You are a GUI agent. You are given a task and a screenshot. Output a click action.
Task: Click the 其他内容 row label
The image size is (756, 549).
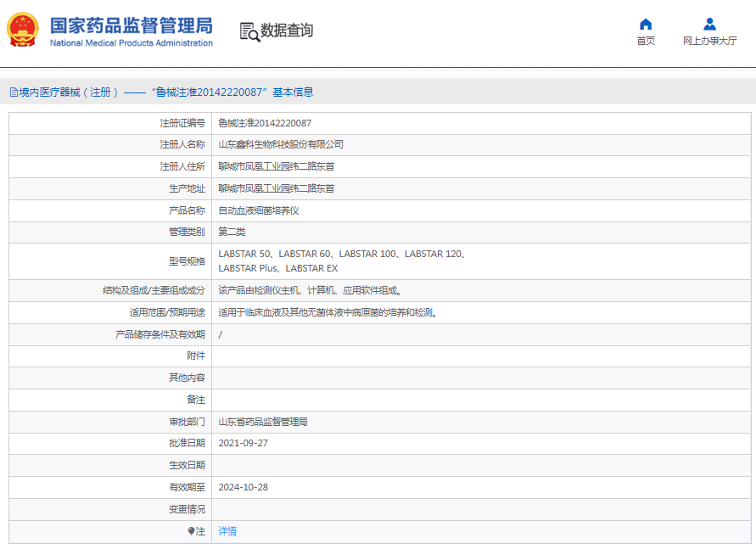(x=187, y=378)
